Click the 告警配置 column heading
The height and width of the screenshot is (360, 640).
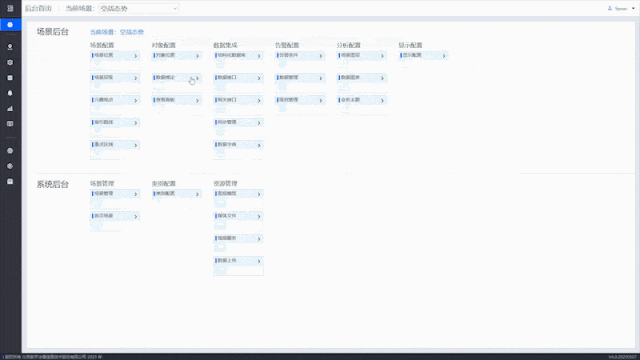[287, 45]
